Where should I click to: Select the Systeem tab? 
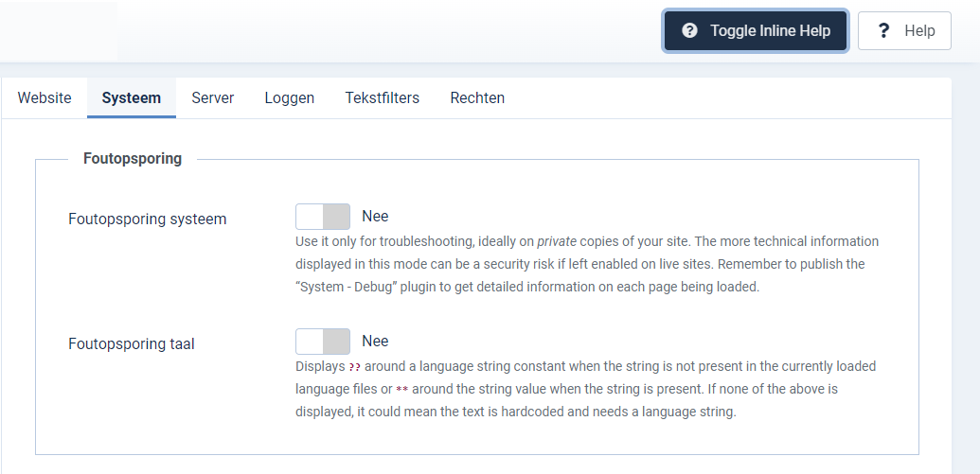tap(132, 97)
